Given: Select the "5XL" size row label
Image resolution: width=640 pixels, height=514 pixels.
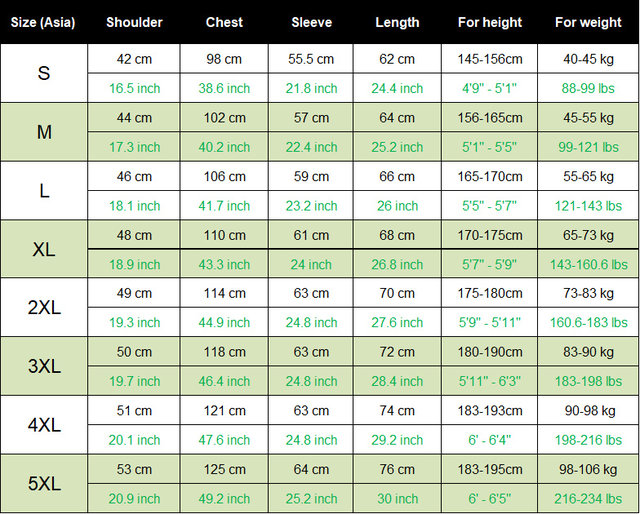Looking at the screenshot, I should [x=44, y=484].
